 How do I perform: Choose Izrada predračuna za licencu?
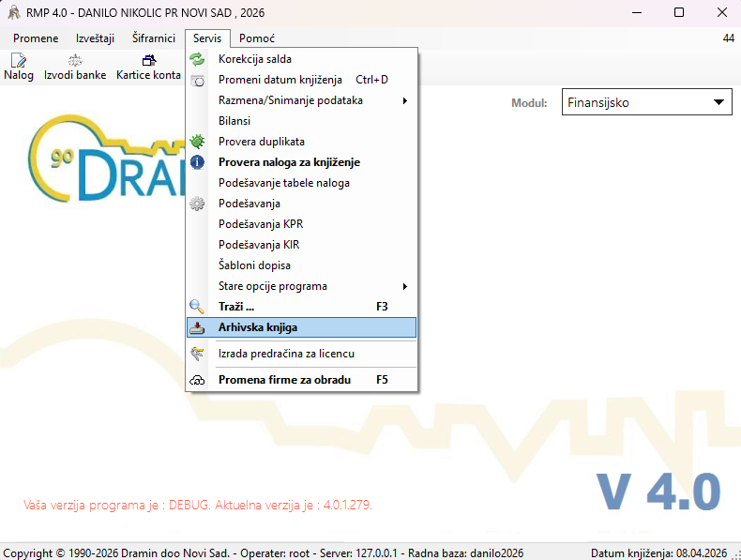pyautogui.click(x=301, y=354)
